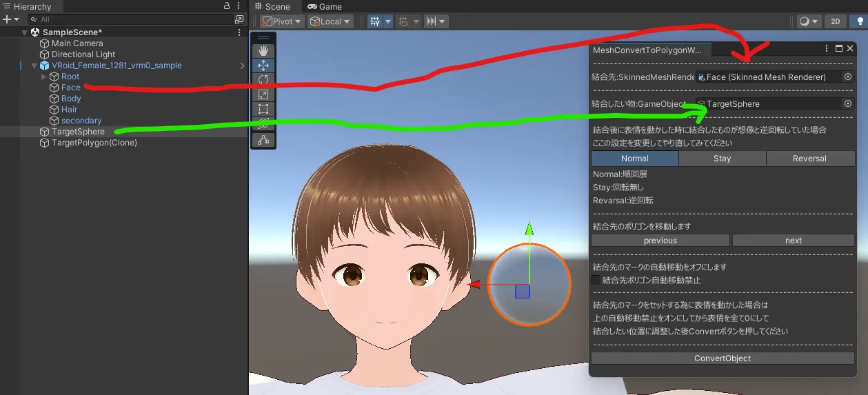The image size is (868, 395).
Task: Open the increment snap dropdown arrow
Action: (443, 21)
